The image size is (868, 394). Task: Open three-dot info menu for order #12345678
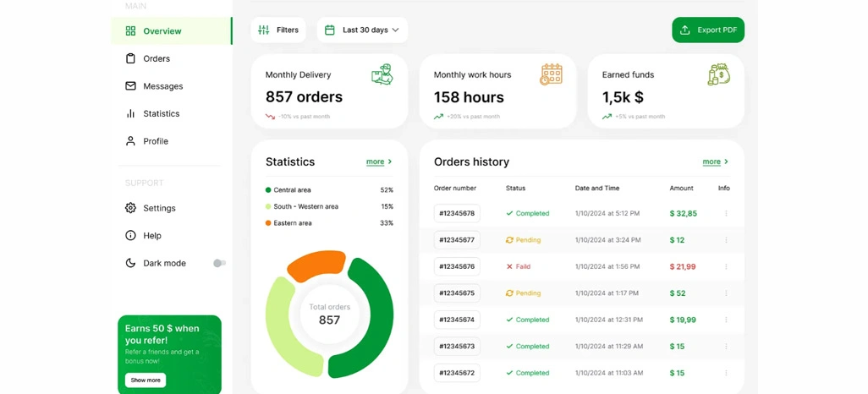click(x=726, y=214)
